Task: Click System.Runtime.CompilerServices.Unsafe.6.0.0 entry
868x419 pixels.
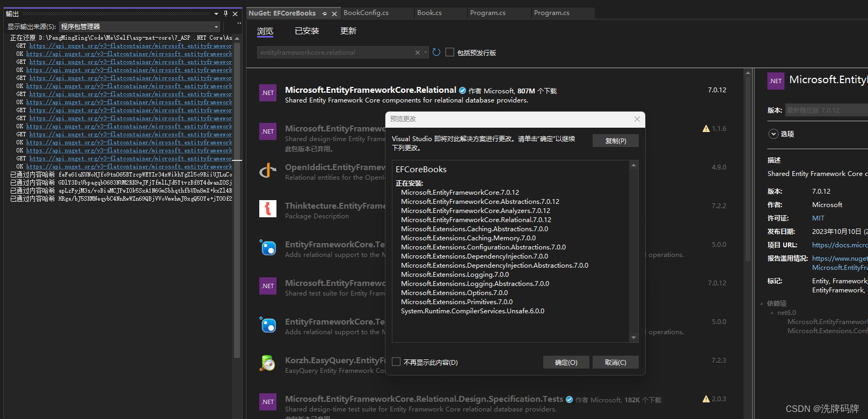Action: click(472, 311)
